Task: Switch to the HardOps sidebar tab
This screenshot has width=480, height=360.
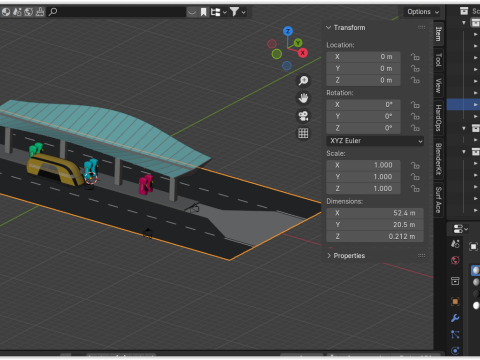Action: 439,118
